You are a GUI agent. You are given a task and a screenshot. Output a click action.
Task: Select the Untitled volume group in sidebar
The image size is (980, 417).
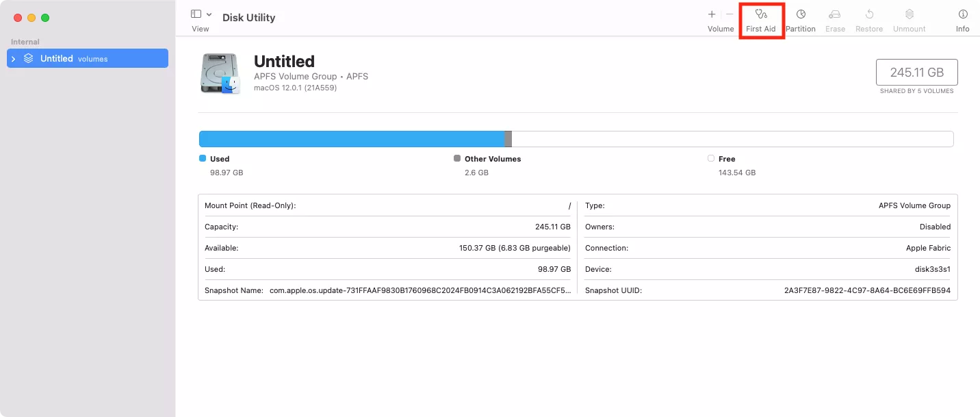[x=88, y=58]
